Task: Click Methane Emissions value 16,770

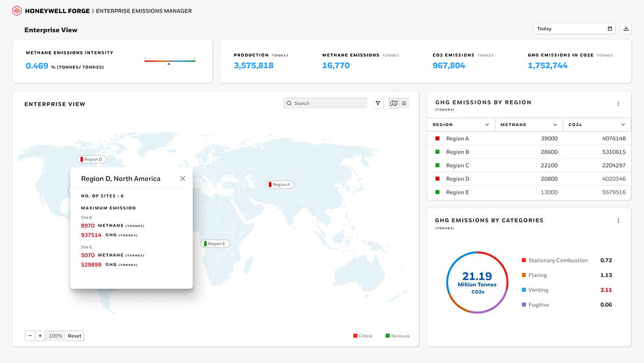Action: [x=336, y=66]
